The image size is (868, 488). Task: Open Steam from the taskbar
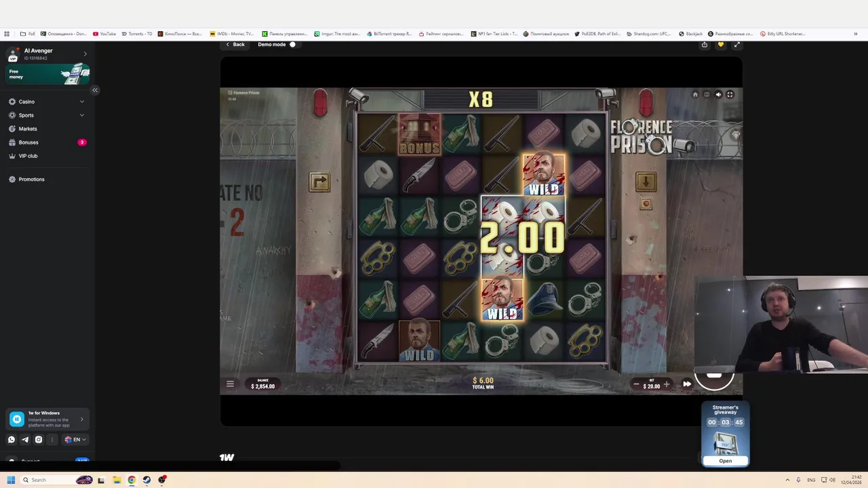coord(146,480)
